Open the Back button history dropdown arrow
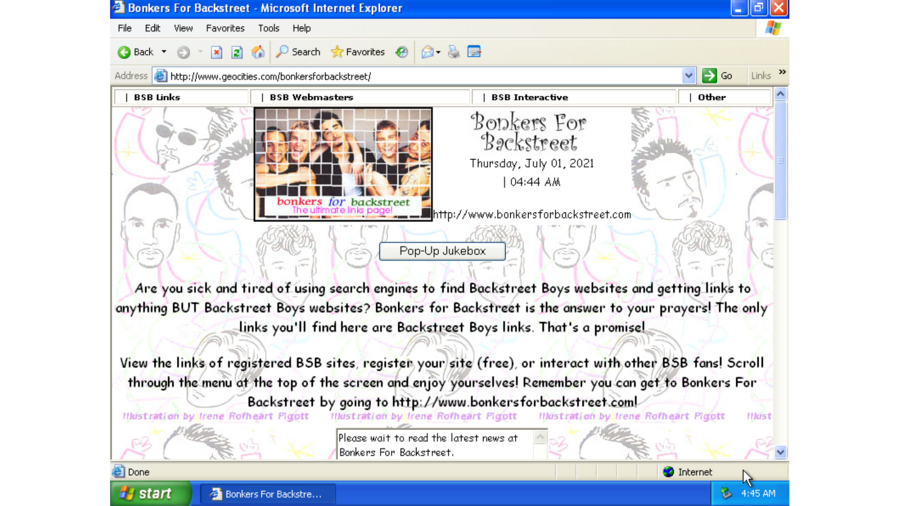Viewport: 900px width, 506px height. click(x=164, y=52)
